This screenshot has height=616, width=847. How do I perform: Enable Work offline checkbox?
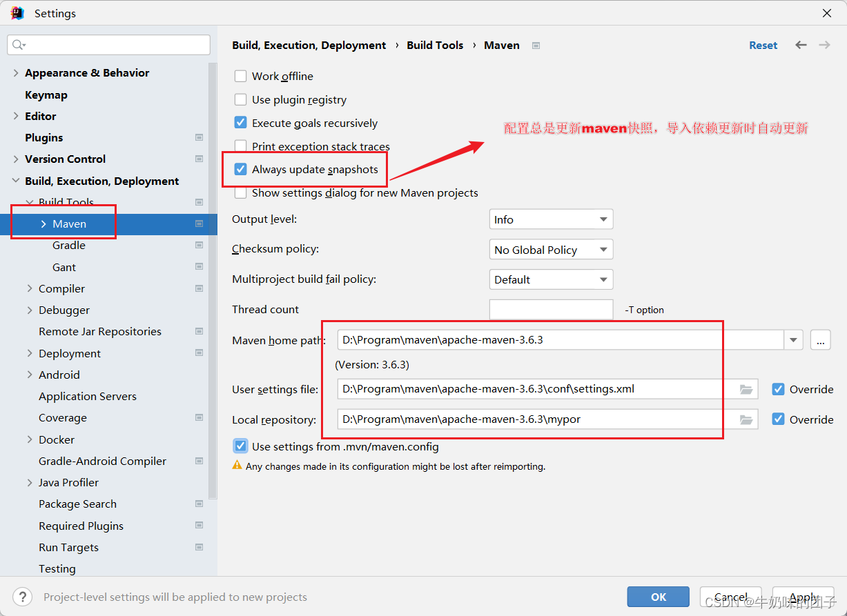point(240,77)
